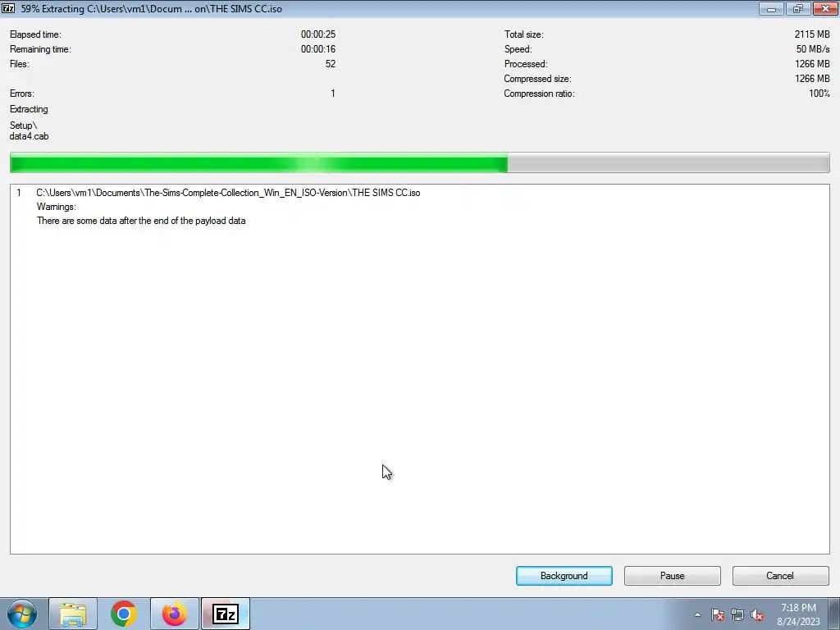Click the remaining time value 00:00:16

point(318,49)
